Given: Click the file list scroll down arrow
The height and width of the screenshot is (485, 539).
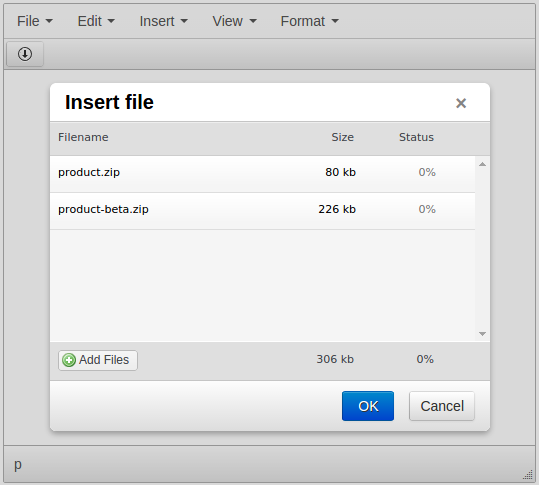Looking at the screenshot, I should click(x=482, y=334).
